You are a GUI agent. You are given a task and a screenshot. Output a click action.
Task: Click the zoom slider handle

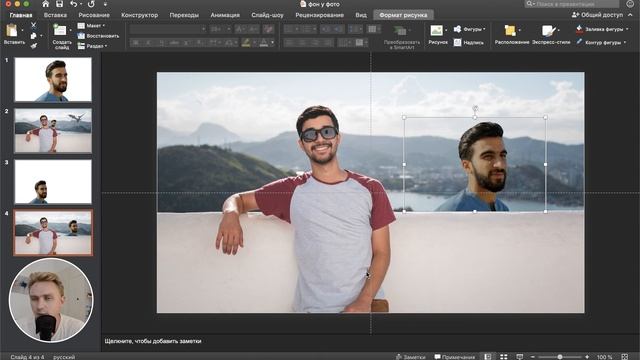click(x=560, y=357)
